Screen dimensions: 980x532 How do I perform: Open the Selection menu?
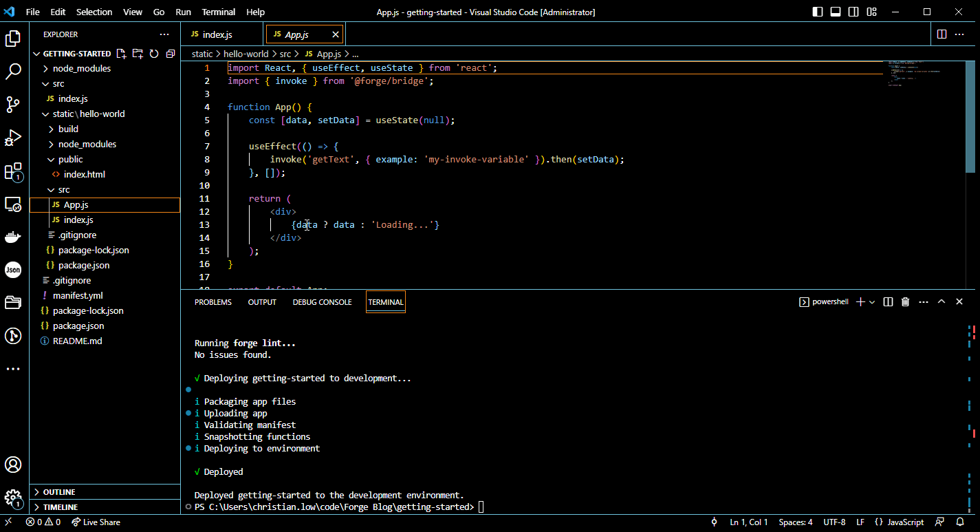click(x=94, y=12)
